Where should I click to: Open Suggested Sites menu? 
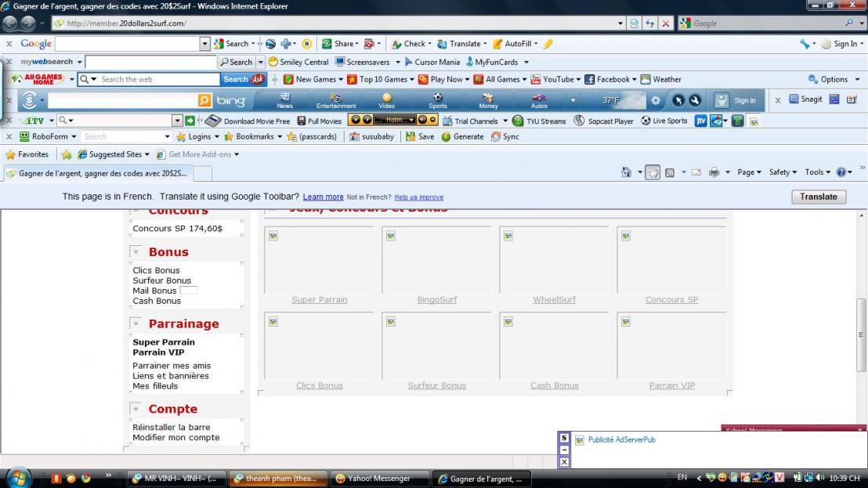pyautogui.click(x=114, y=154)
